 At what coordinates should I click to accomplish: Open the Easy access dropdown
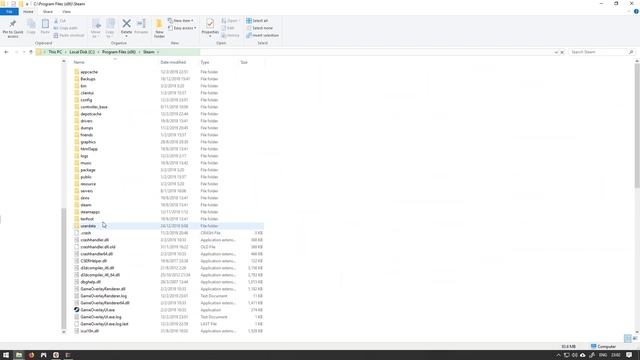coord(182,28)
